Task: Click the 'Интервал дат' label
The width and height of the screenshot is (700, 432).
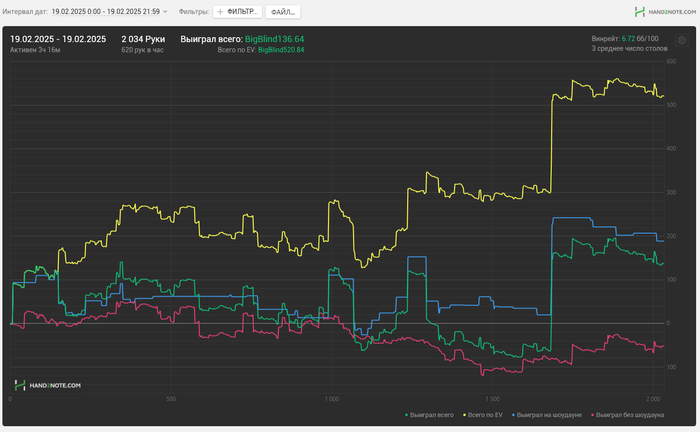Action: pos(25,12)
